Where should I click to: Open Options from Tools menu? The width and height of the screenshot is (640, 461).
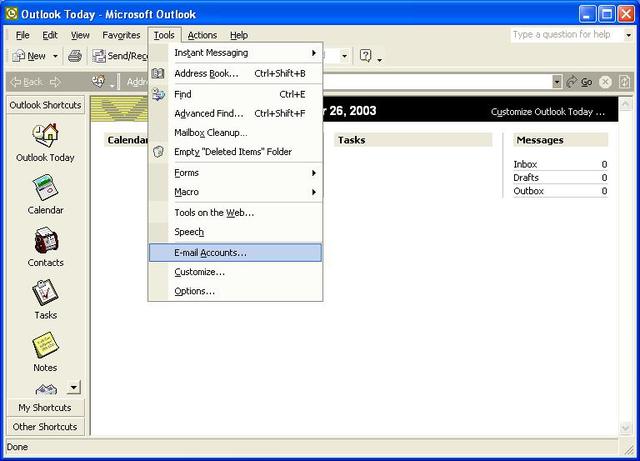pyautogui.click(x=236, y=291)
